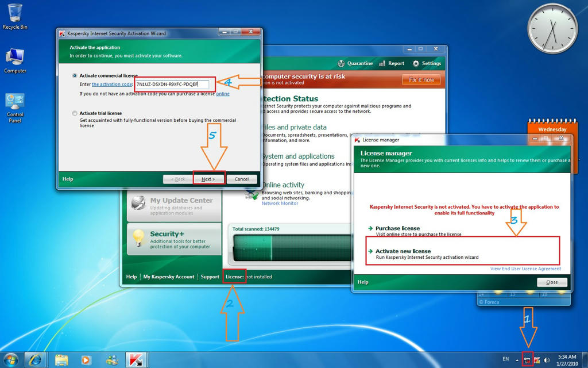
Task: Click the Activate new license arrow icon
Action: 370,251
